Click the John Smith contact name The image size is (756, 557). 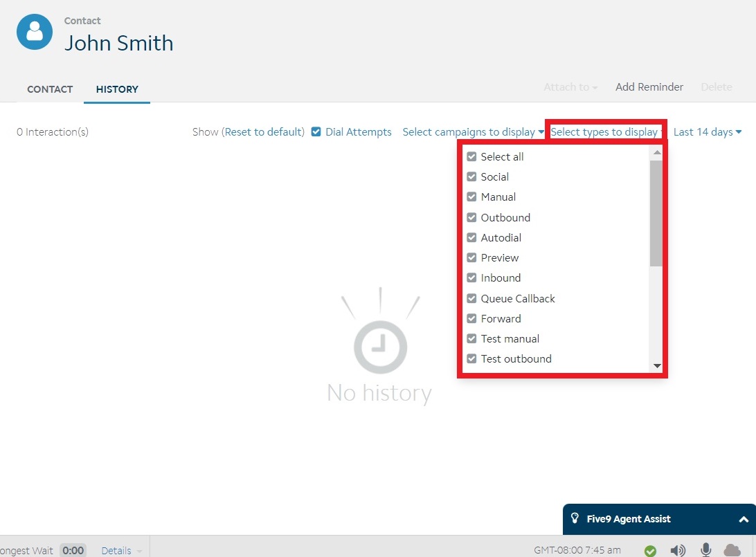click(x=118, y=43)
